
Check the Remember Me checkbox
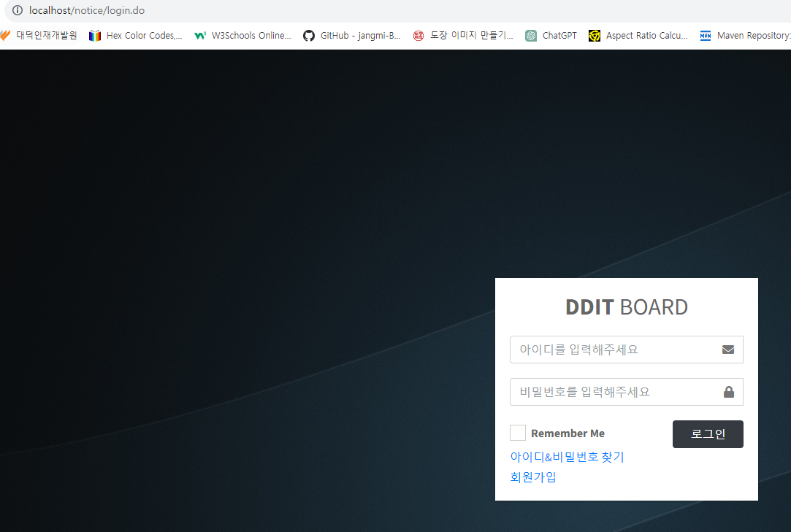pyautogui.click(x=518, y=433)
